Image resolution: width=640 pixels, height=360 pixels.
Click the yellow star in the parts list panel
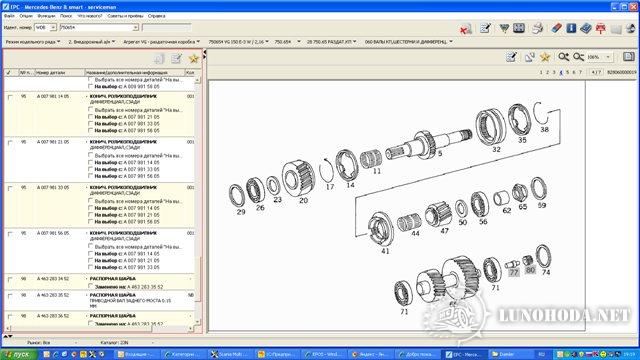193,59
